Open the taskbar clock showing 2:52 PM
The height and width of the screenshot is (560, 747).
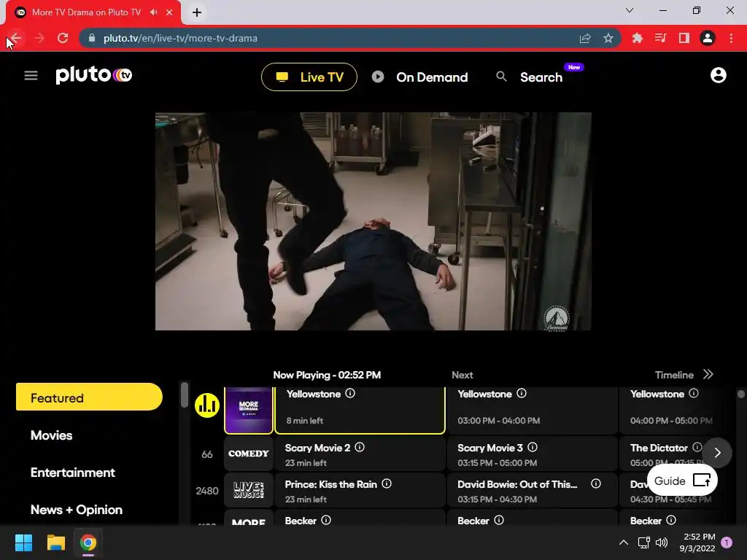tap(697, 542)
